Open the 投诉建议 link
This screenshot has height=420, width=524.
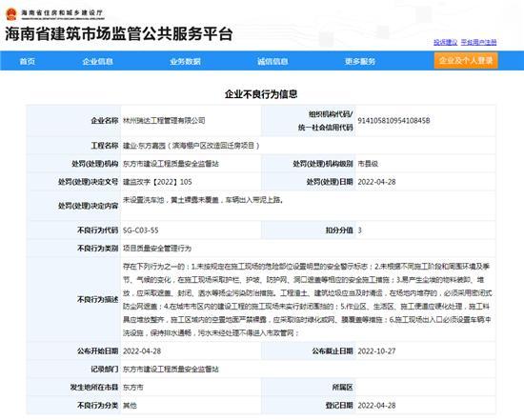coord(446,42)
